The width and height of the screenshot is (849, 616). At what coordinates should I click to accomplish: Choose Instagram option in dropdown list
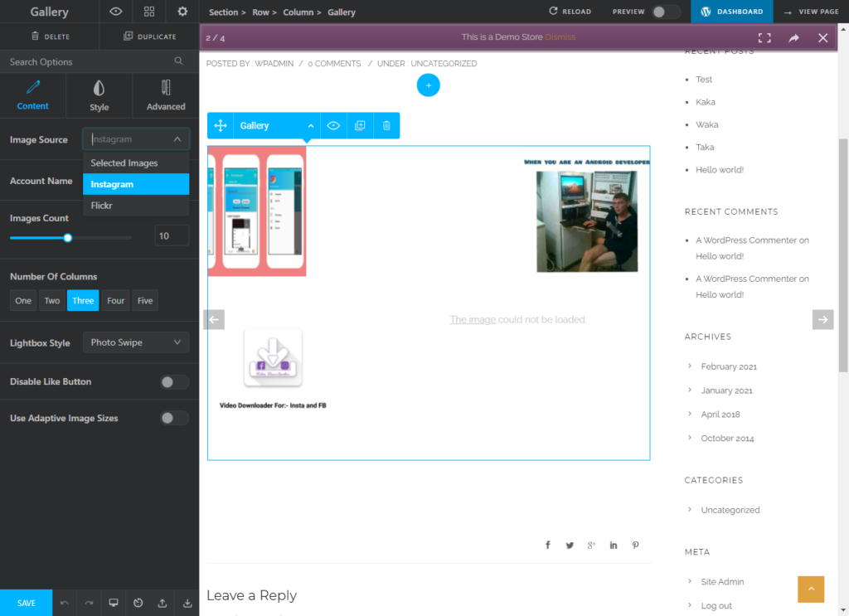(136, 184)
